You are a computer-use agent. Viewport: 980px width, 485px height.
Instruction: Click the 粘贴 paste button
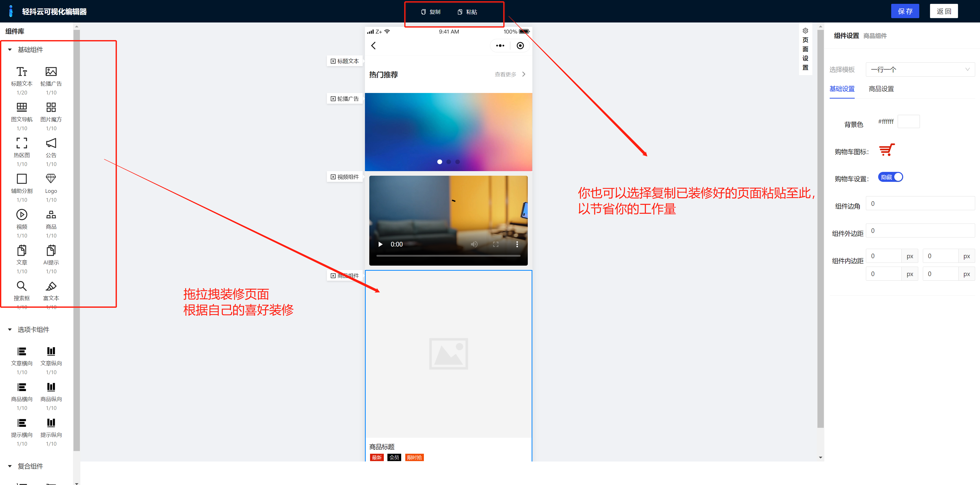pos(467,12)
